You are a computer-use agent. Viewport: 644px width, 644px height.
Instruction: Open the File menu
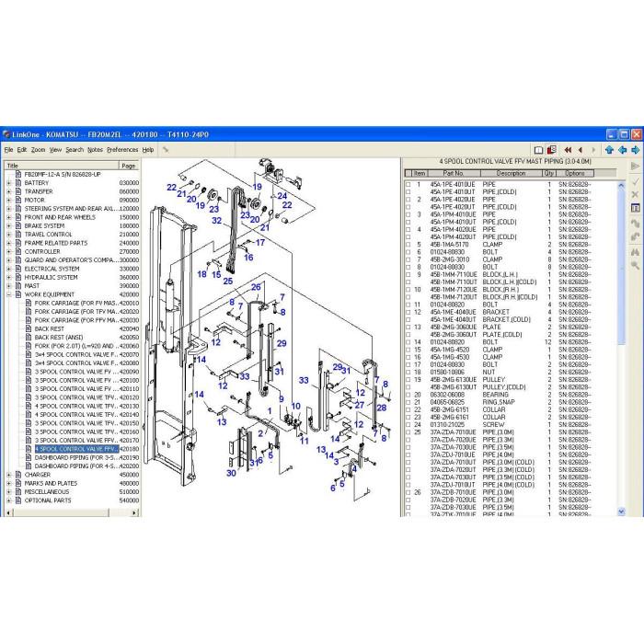[8, 150]
